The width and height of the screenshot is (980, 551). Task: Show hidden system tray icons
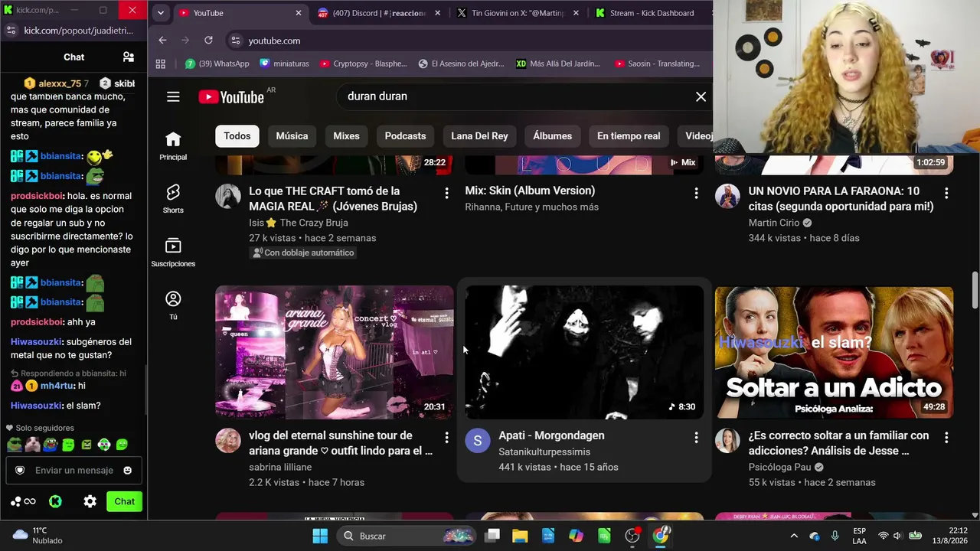point(794,536)
